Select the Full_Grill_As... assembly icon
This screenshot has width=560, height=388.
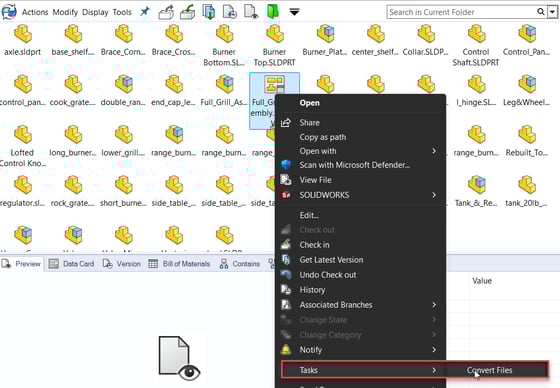click(x=224, y=91)
